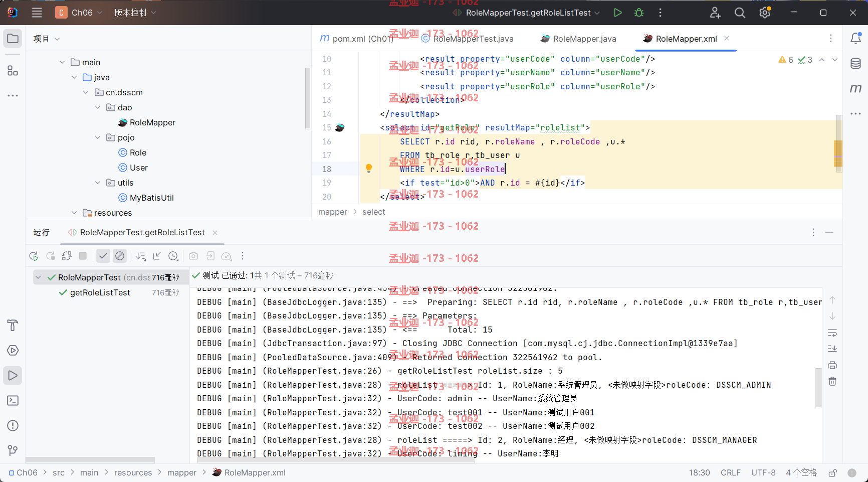Open the Build hammer tool window
The height and width of the screenshot is (482, 868).
tap(13, 325)
